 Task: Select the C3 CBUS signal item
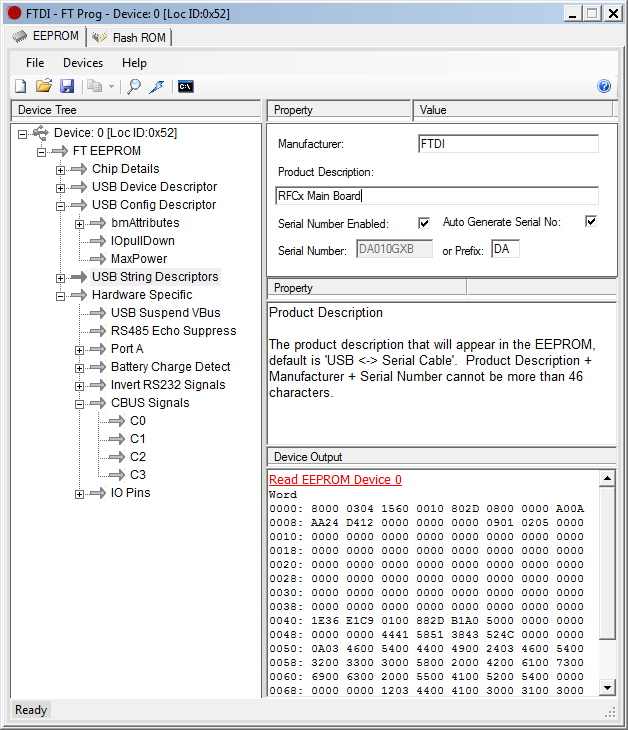coord(137,475)
